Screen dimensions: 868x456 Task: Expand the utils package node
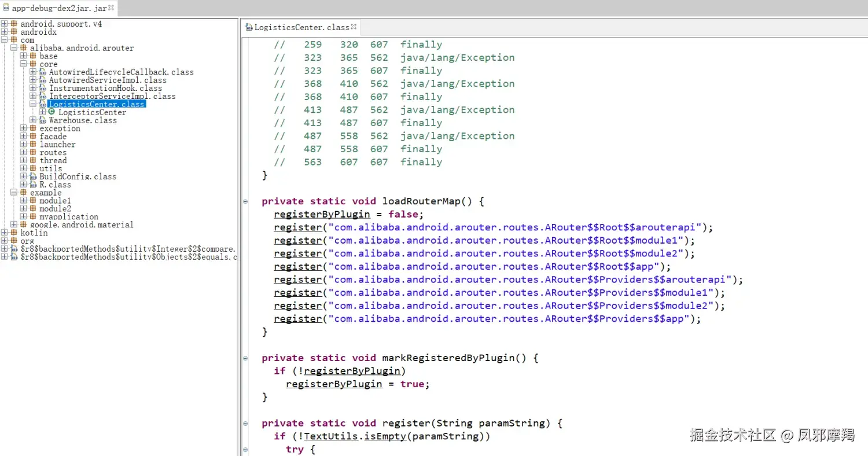pyautogui.click(x=24, y=169)
